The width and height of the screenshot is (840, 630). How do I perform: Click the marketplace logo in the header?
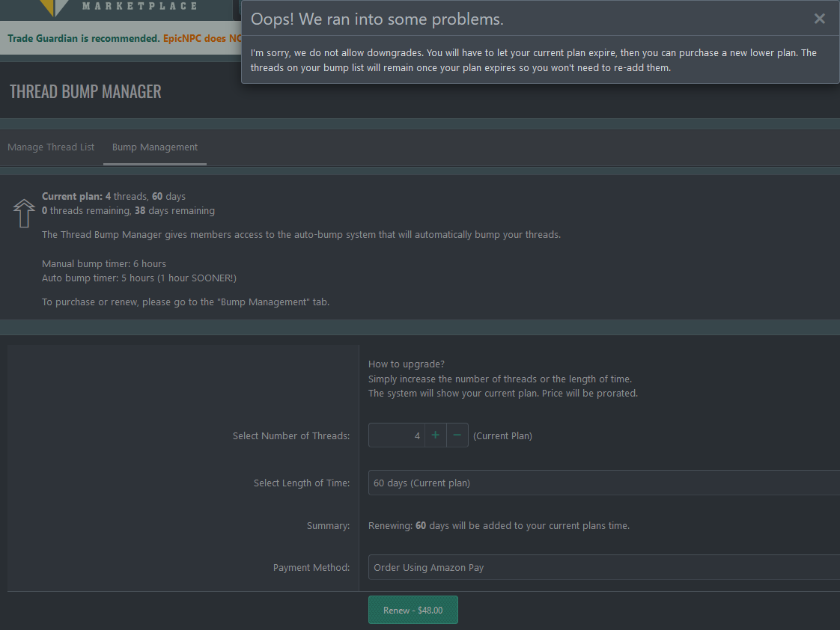tap(119, 7)
